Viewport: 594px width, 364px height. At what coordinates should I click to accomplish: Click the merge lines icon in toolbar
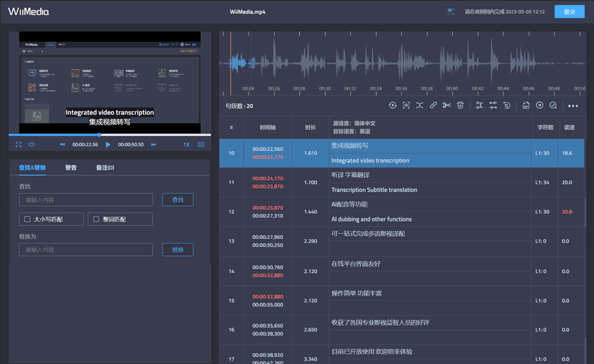(420, 105)
